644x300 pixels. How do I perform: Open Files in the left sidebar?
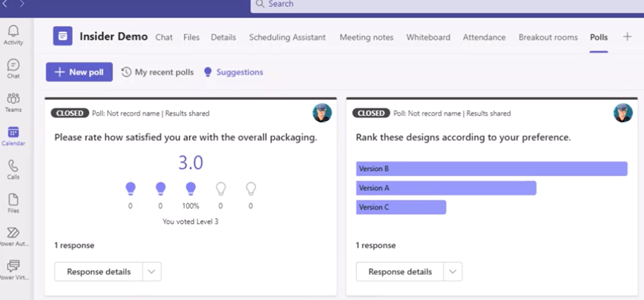coord(13,203)
